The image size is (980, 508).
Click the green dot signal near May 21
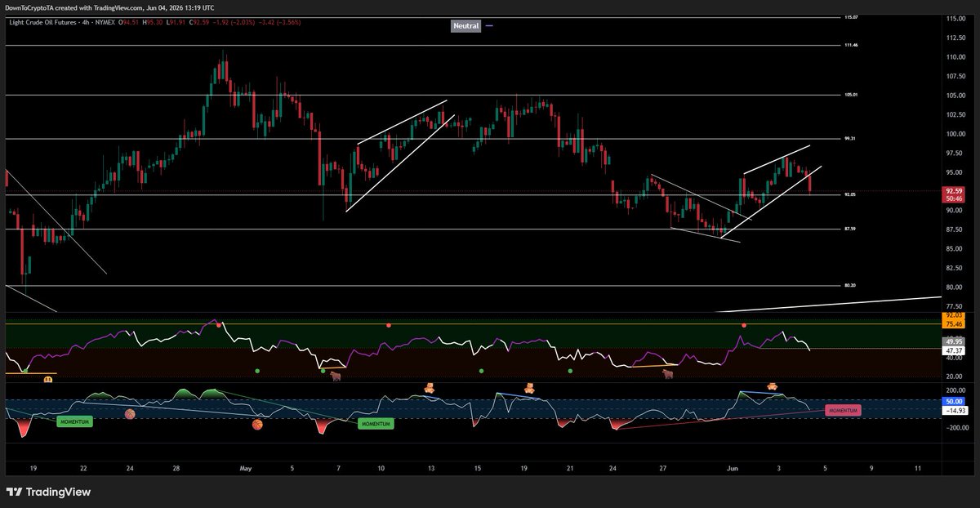click(x=570, y=371)
